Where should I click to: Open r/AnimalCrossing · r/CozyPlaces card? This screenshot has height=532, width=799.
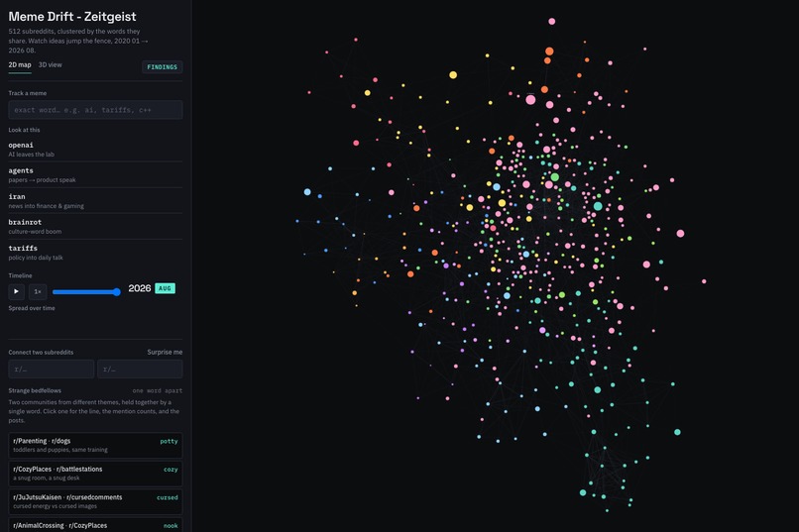click(x=95, y=525)
